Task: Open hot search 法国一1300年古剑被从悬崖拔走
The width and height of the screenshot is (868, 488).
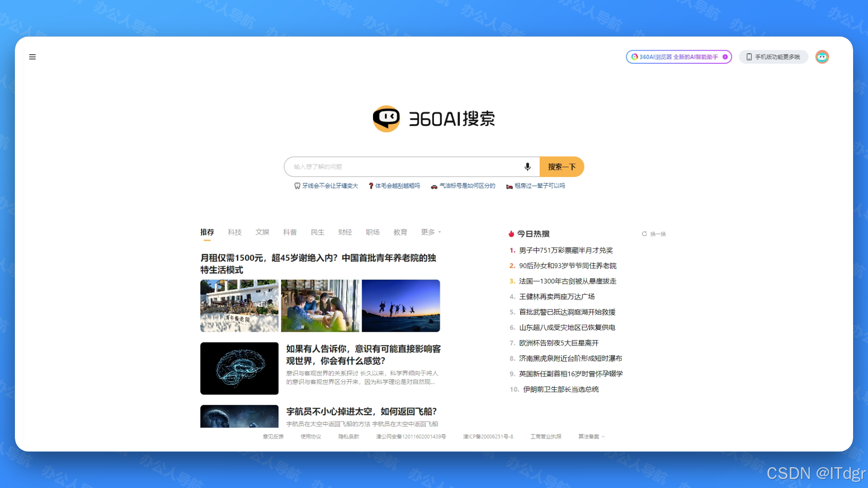Action: [567, 281]
